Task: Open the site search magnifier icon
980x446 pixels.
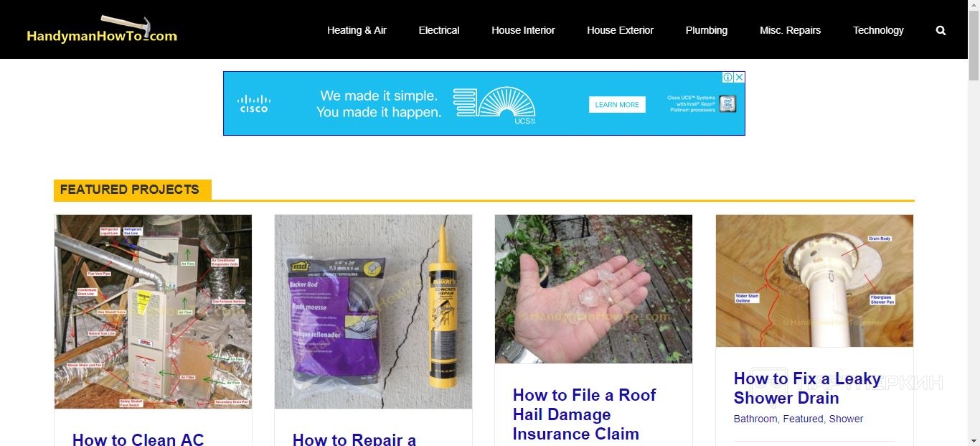Action: click(941, 30)
